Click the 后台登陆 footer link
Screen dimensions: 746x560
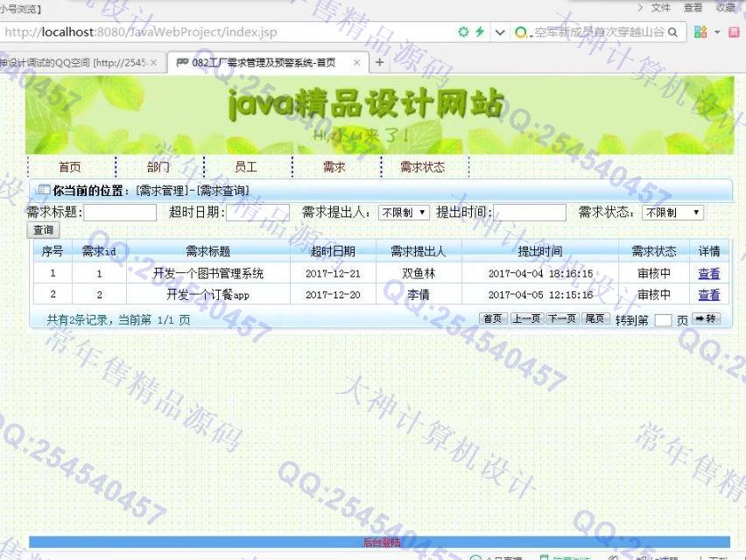pos(382,542)
